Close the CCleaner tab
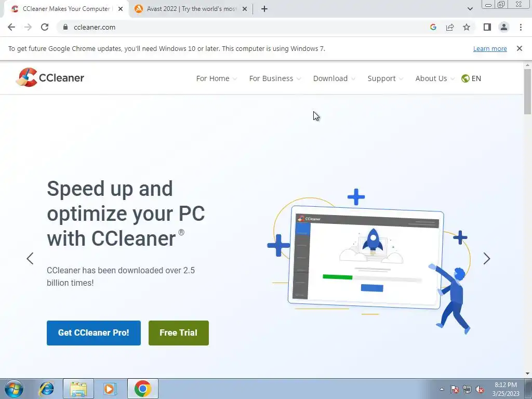Viewport: 532px width, 399px height. (x=121, y=9)
